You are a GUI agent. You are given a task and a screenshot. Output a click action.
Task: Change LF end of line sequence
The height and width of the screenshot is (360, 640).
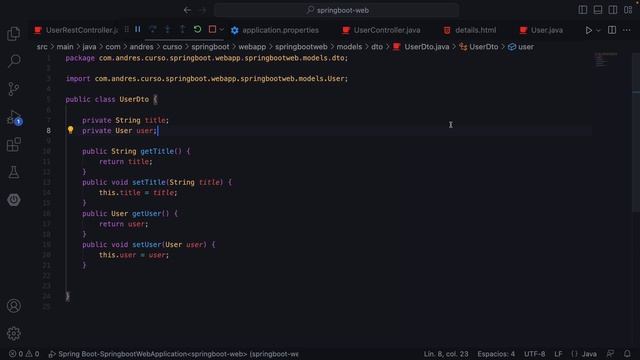point(558,354)
